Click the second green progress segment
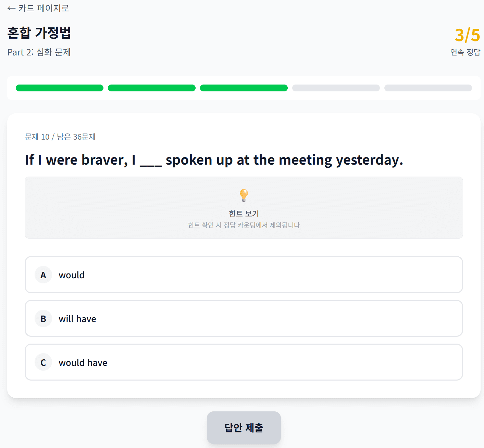Screen dimensions: 484x448 tap(151, 88)
